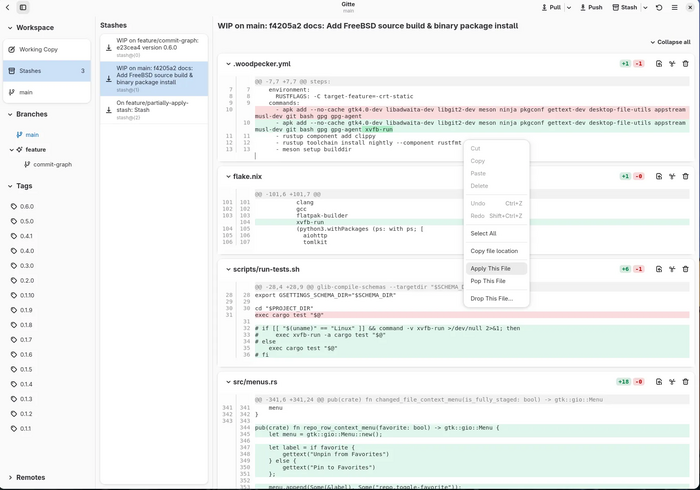Choose Pop This File from context menu
Viewport: 700px width, 490px height.
pos(496,281)
